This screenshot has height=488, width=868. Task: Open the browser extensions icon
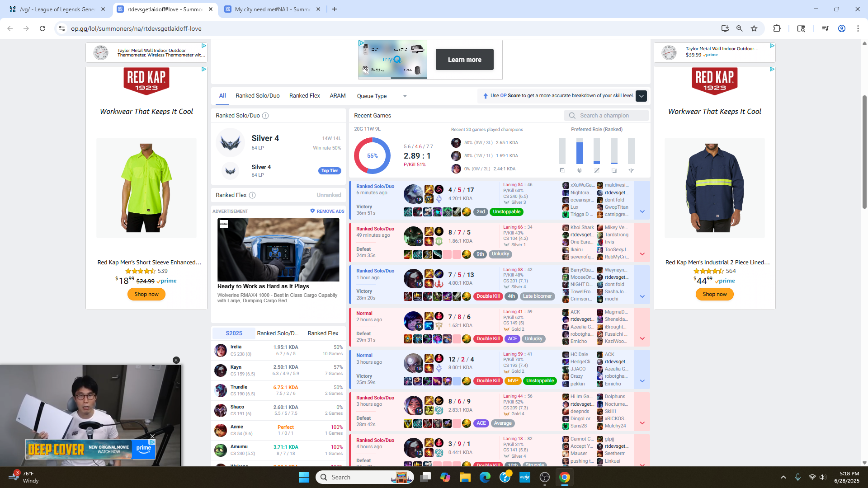click(777, 28)
